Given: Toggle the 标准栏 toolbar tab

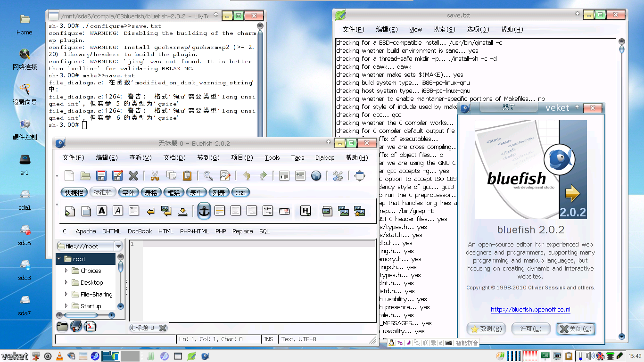Looking at the screenshot, I should tap(102, 192).
